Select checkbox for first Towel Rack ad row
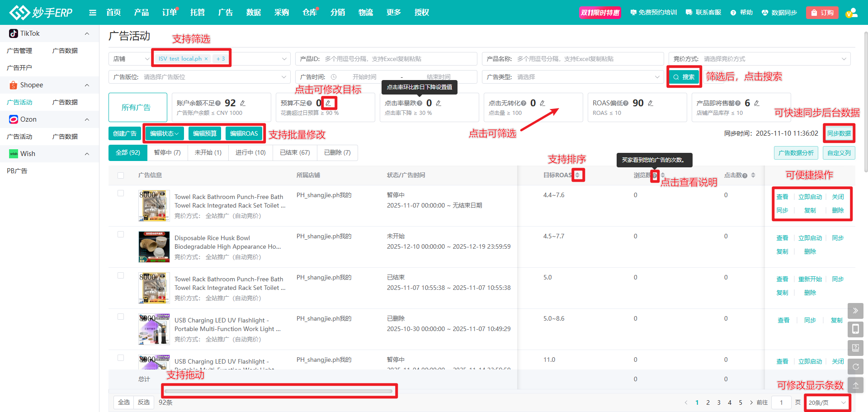The height and width of the screenshot is (412, 868). pos(121,193)
